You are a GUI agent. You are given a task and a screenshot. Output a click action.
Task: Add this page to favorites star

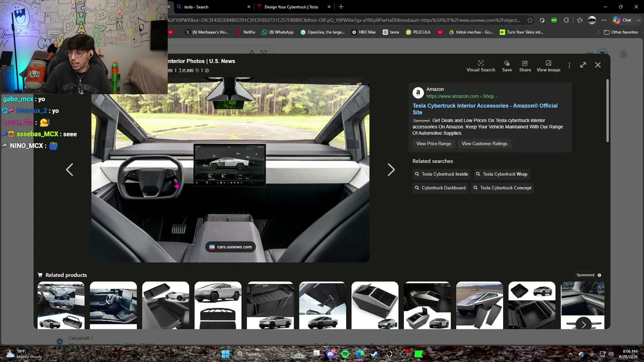(530, 20)
